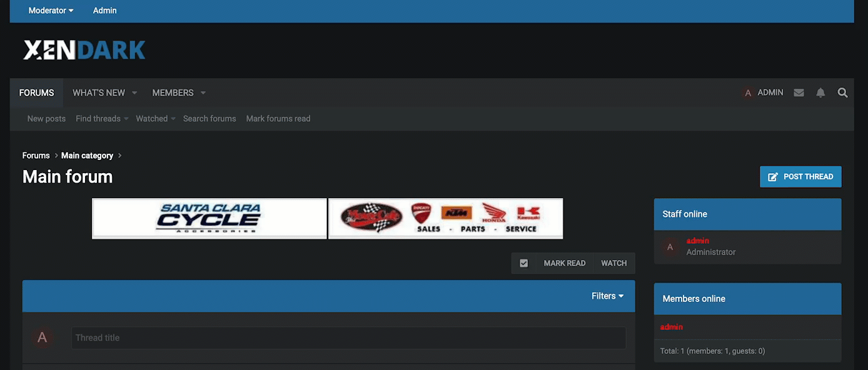
Task: Click the XenDark logo
Action: coord(84,50)
